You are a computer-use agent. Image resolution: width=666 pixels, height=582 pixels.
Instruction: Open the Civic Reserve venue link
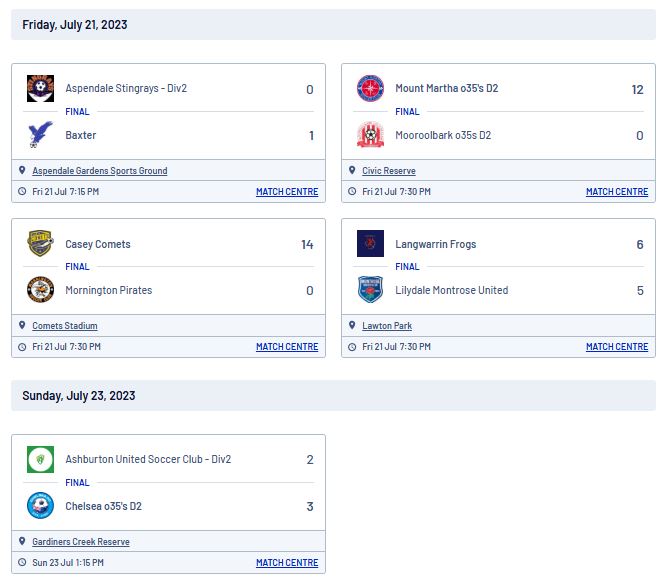pos(389,170)
